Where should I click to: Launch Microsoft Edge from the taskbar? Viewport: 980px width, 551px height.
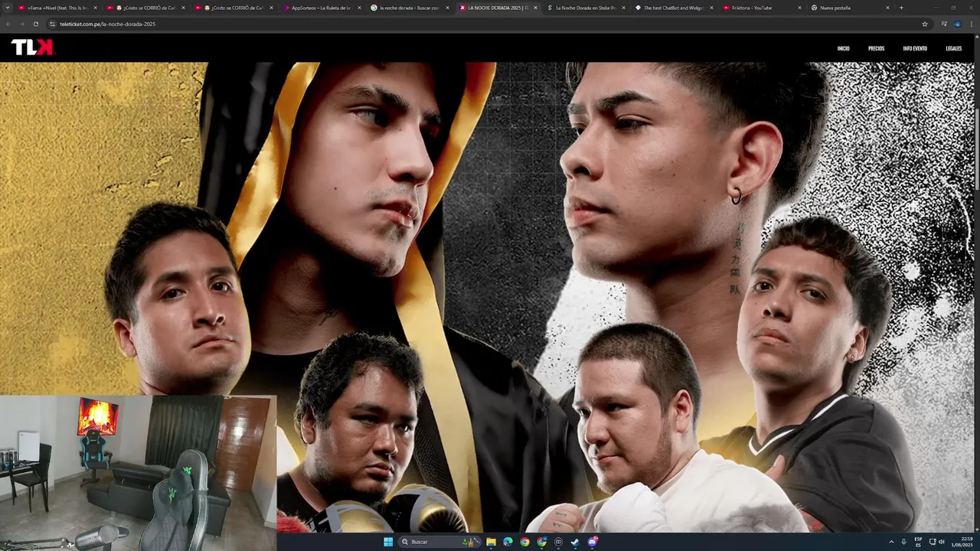click(x=508, y=542)
